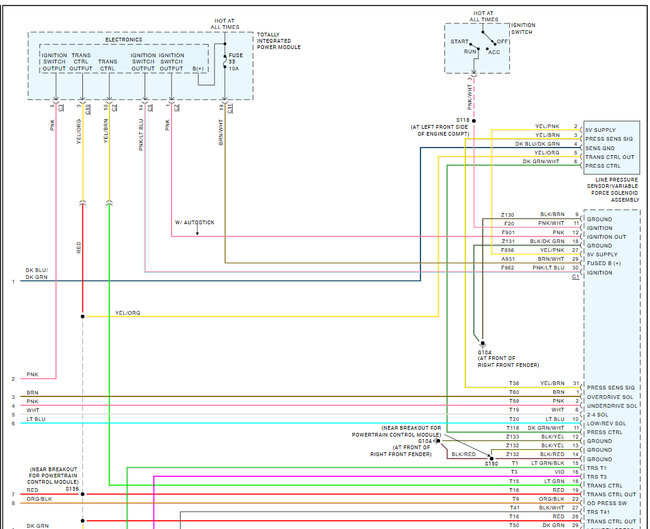Click the TRS T3 terminal label
650x529 pixels.
pyautogui.click(x=597, y=477)
